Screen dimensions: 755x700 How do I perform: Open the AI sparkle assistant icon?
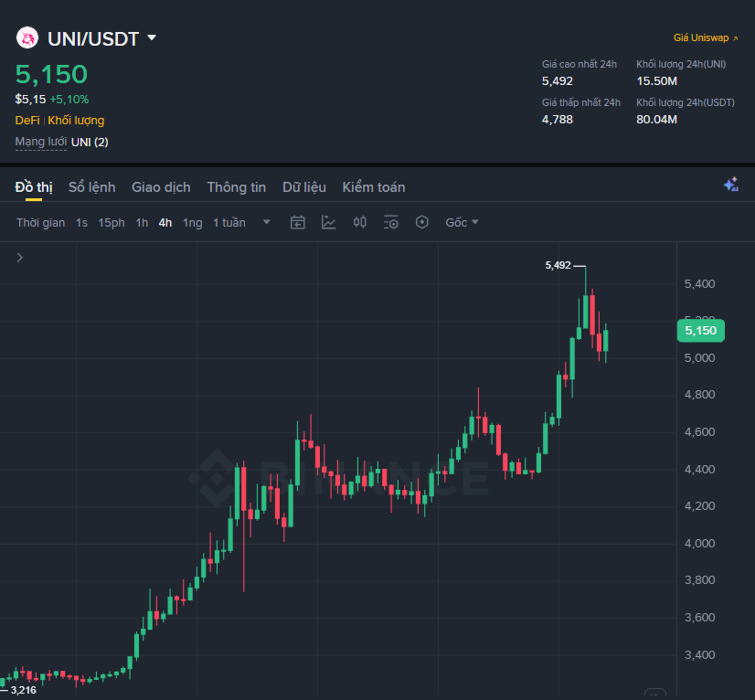731,185
